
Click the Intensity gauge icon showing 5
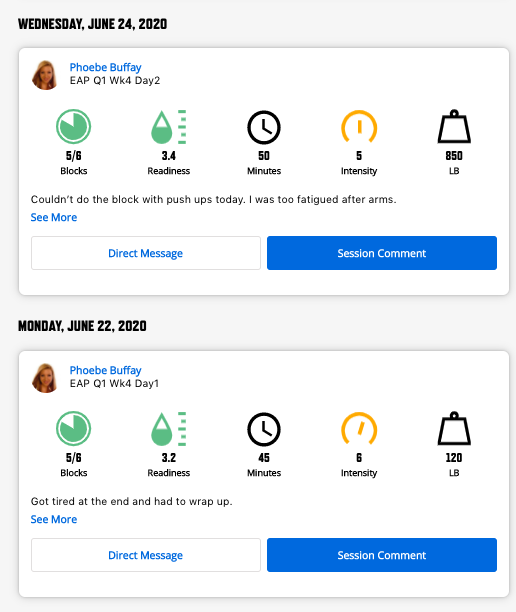pos(359,126)
